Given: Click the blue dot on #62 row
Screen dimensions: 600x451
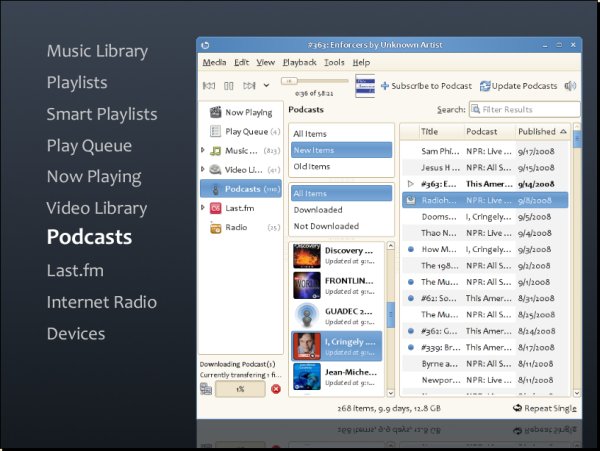Looking at the screenshot, I should click(411, 298).
